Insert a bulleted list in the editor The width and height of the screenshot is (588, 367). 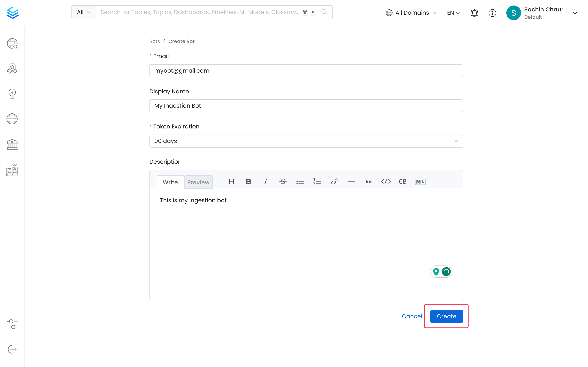pyautogui.click(x=300, y=181)
